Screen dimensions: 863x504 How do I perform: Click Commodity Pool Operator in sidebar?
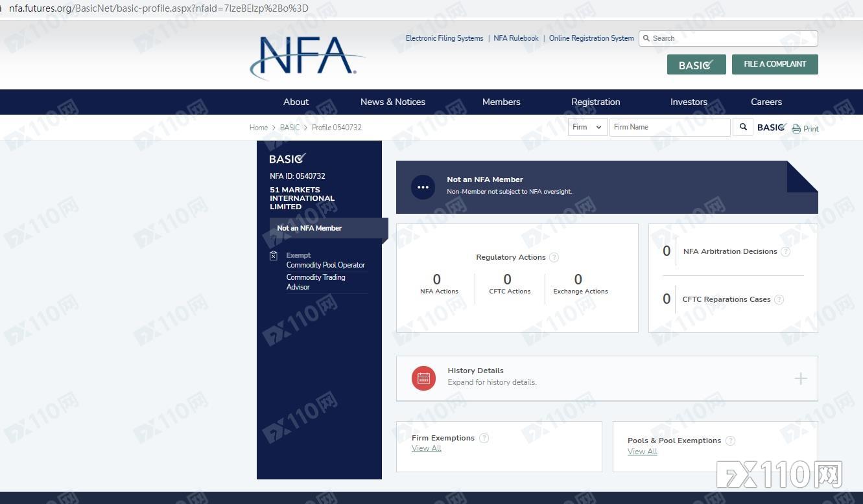click(x=325, y=265)
